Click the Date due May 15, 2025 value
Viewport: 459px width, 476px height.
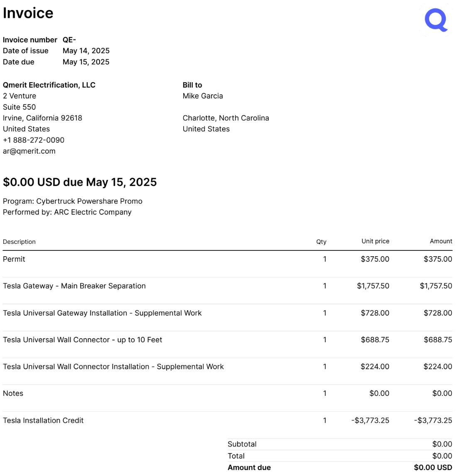86,62
